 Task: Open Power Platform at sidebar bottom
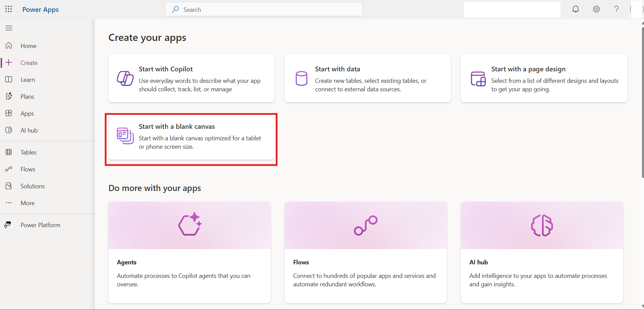pyautogui.click(x=40, y=225)
